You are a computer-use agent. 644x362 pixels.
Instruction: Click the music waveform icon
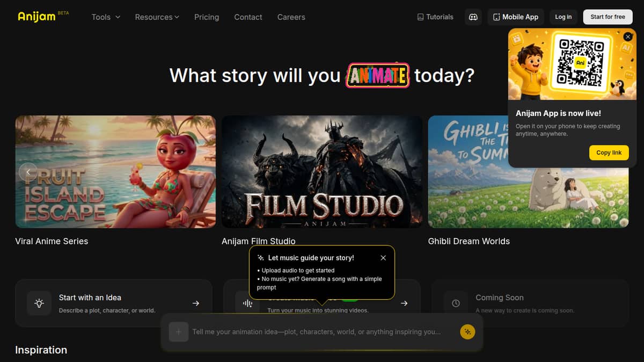247,303
